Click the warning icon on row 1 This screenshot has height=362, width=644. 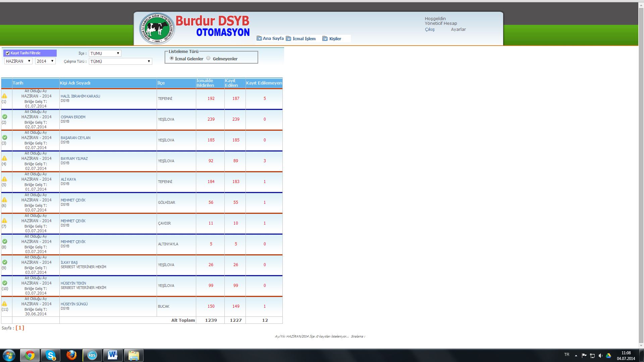click(4, 96)
